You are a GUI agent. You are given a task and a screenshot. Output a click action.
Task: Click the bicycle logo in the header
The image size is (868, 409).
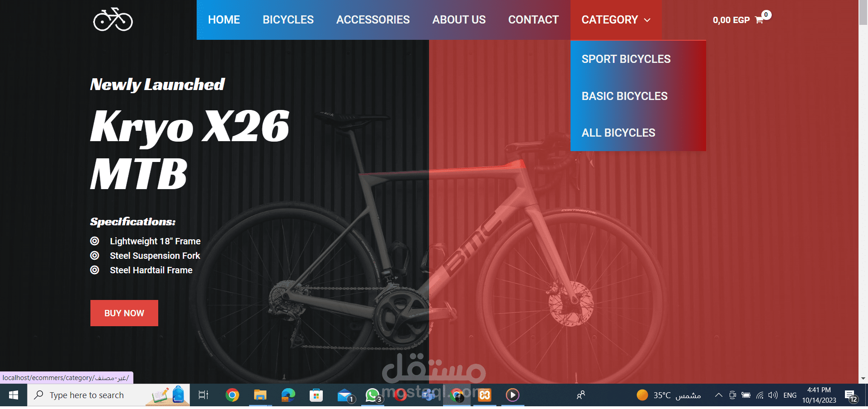tap(113, 19)
